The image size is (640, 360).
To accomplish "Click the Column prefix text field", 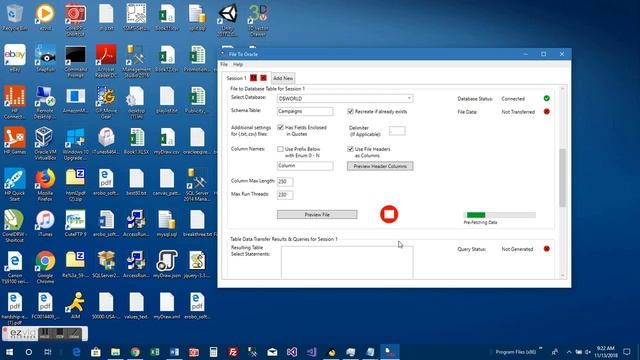I will (x=305, y=166).
